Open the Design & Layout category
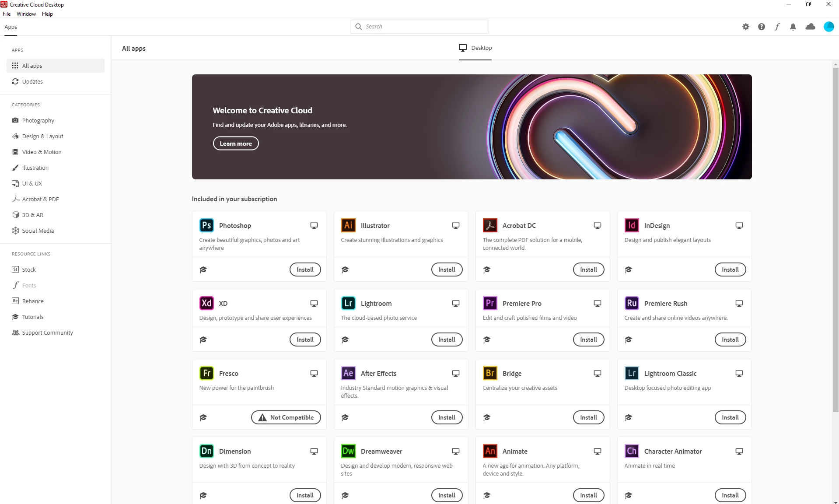 point(56,136)
